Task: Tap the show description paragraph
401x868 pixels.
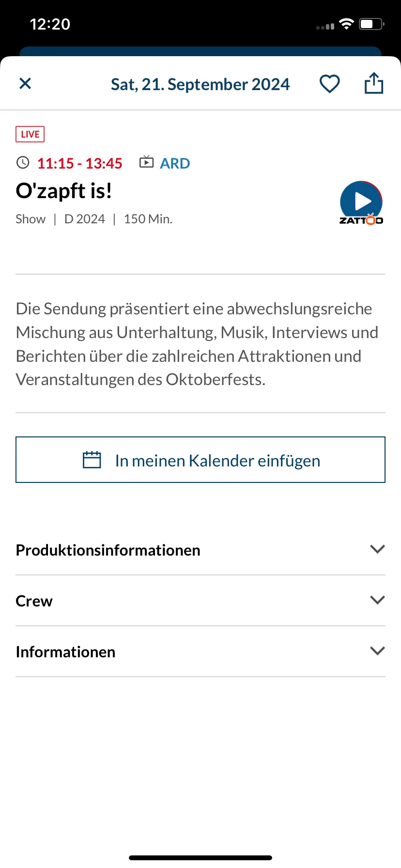Action: point(197,344)
